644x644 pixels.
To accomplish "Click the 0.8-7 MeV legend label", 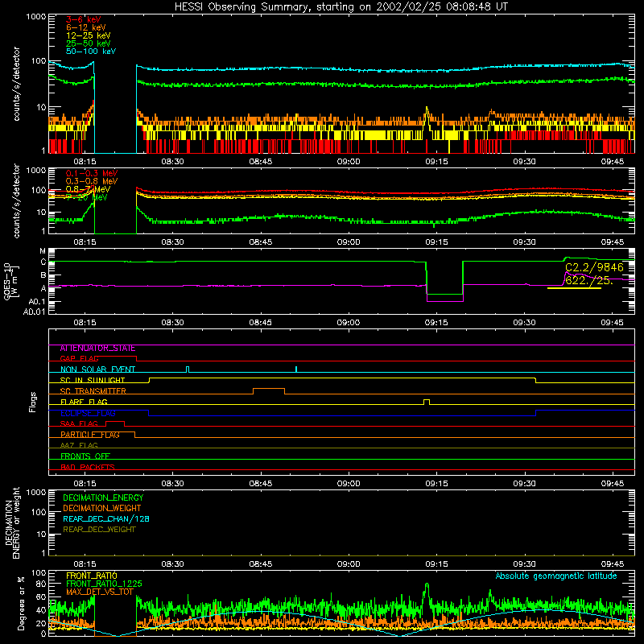I will [x=88, y=189].
